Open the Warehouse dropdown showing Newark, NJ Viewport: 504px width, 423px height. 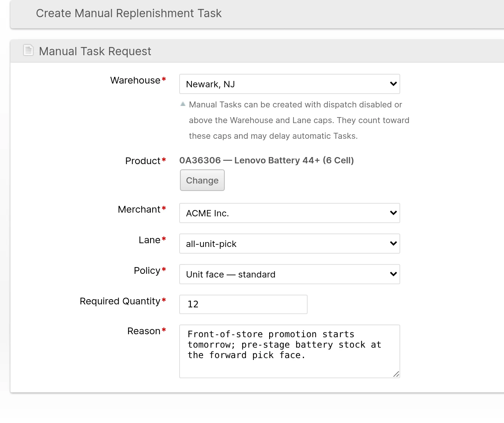pos(290,84)
